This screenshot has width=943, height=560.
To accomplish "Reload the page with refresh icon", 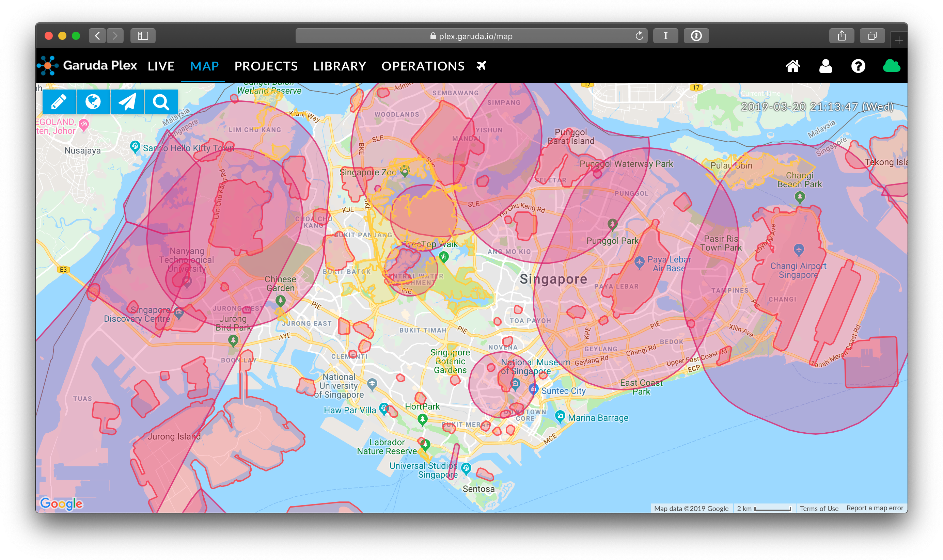I will [639, 36].
